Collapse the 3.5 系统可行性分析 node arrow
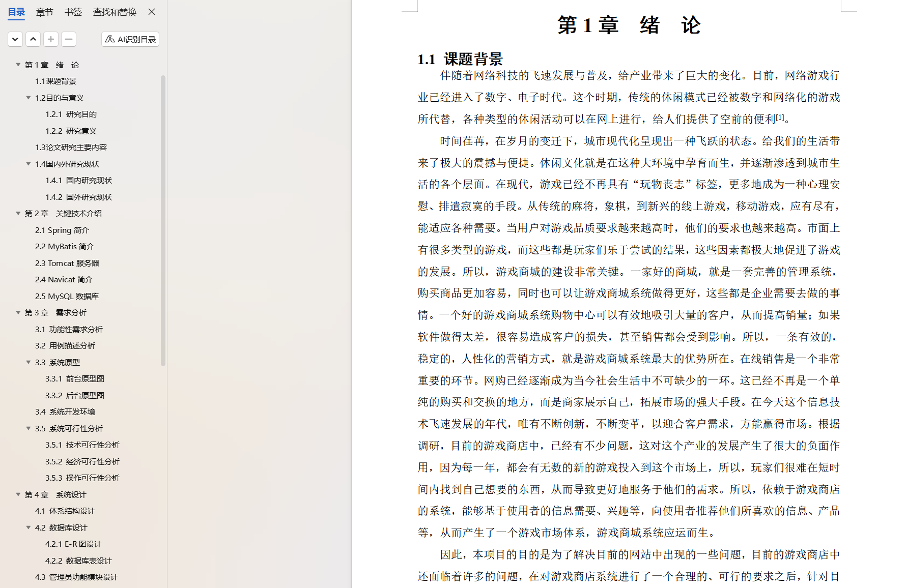The image size is (906, 588). click(x=29, y=428)
